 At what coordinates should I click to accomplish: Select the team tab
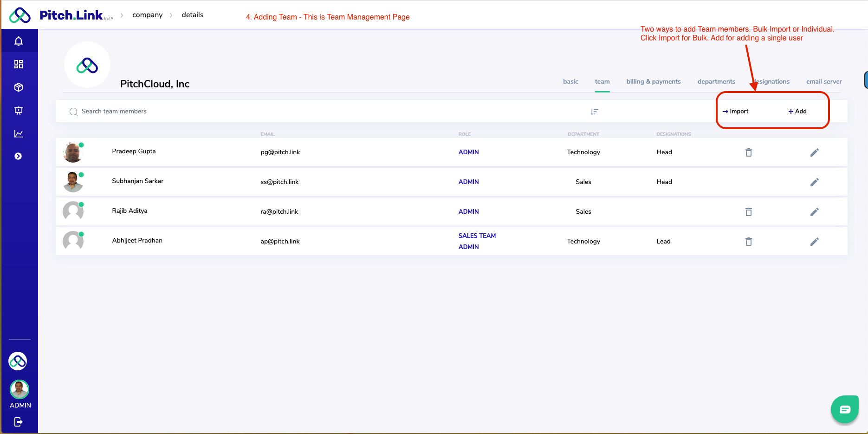click(602, 81)
